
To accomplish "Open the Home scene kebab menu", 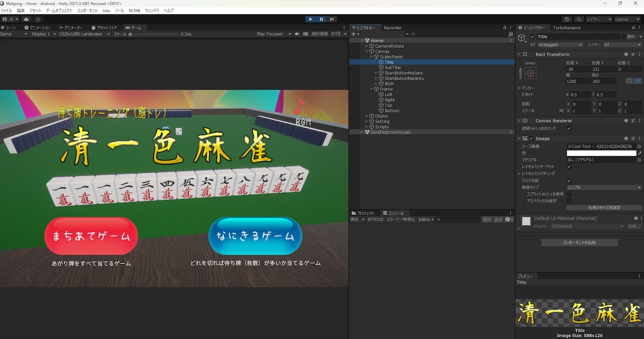I will coord(510,40).
